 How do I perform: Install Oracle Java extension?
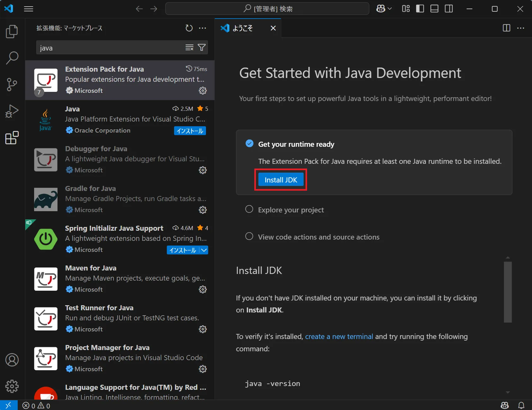point(190,131)
